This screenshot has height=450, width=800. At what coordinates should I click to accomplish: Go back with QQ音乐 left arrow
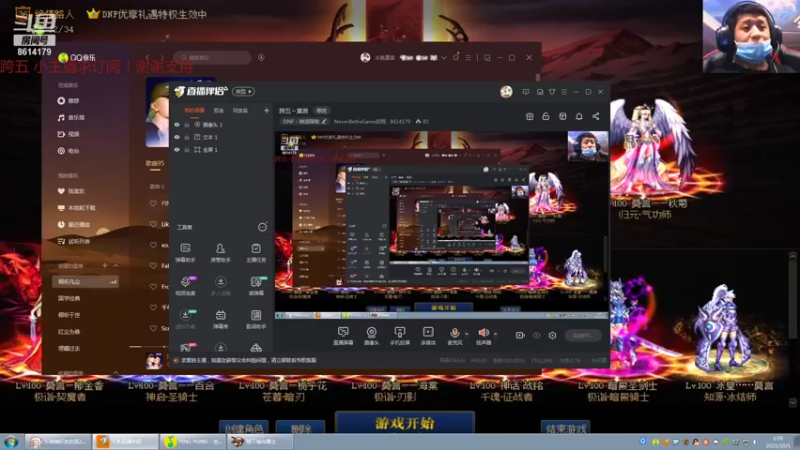tap(148, 58)
